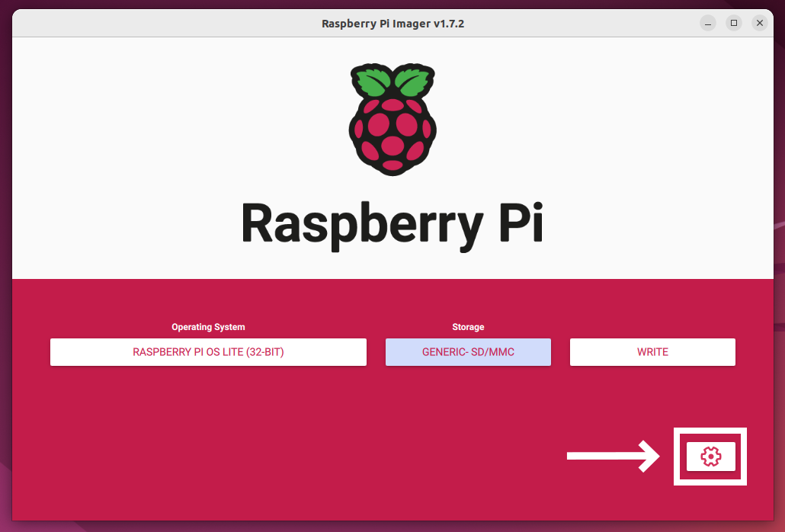Select the GENERIC- SD/MMC storage button
Viewport: 785px width, 532px height.
(468, 352)
